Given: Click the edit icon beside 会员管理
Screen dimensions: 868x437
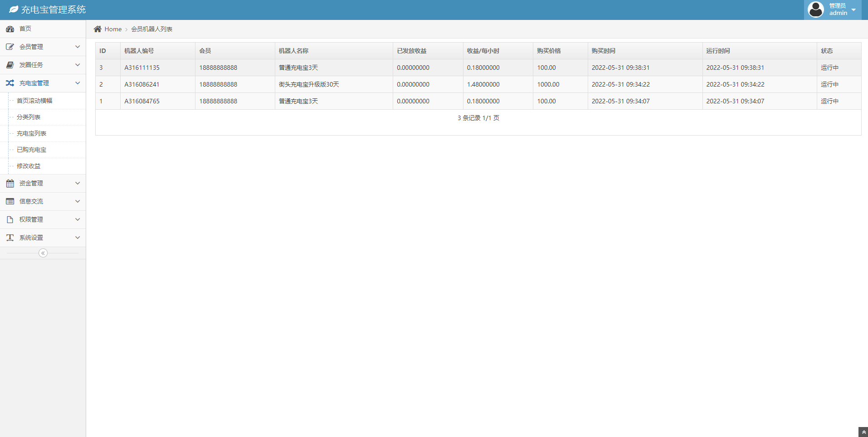Looking at the screenshot, I should click(x=10, y=47).
